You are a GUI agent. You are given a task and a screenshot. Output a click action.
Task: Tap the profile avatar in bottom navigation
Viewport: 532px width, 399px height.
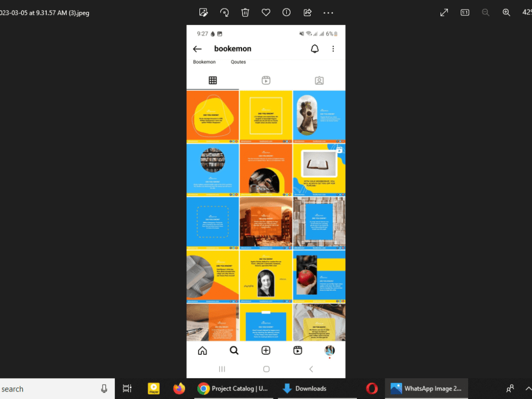click(329, 351)
